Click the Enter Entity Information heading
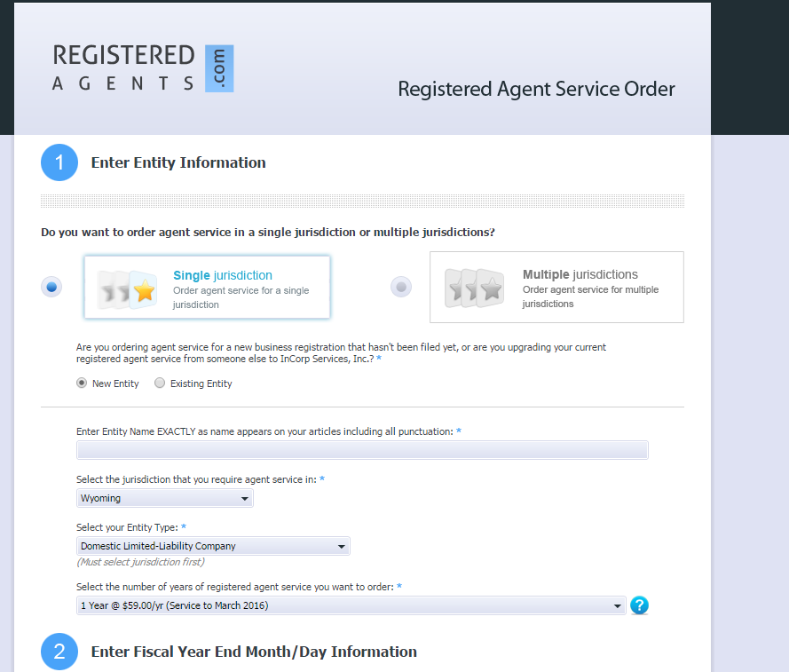The height and width of the screenshot is (672, 789). click(178, 162)
